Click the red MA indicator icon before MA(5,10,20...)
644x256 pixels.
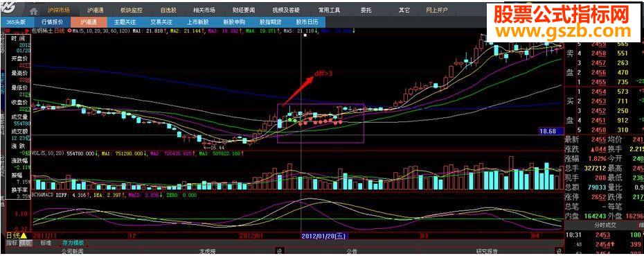69,31
